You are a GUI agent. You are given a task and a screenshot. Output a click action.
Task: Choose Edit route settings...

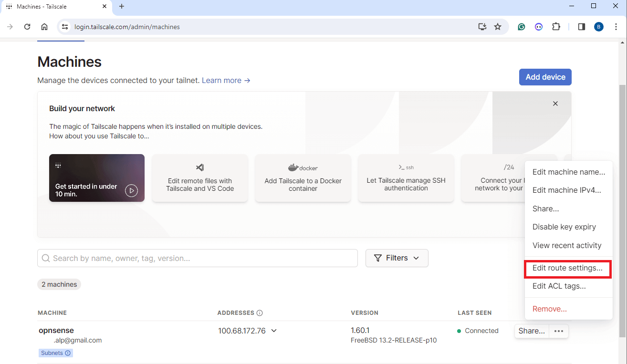(569, 269)
